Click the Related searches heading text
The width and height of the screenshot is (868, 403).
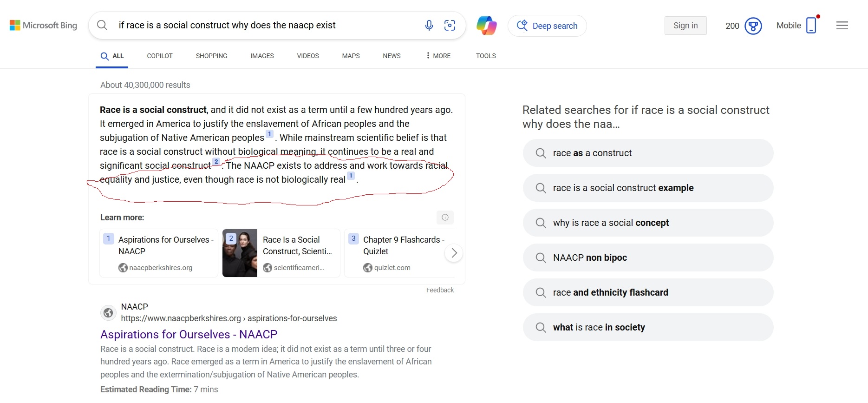(x=646, y=117)
